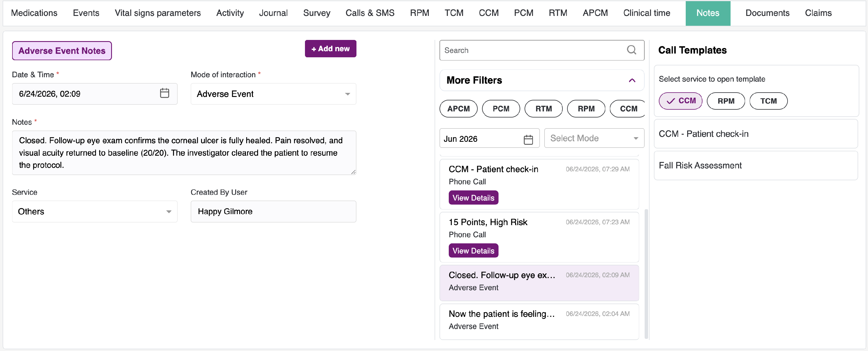The width and height of the screenshot is (868, 351).
Task: Switch to the Documents tab
Action: click(767, 13)
